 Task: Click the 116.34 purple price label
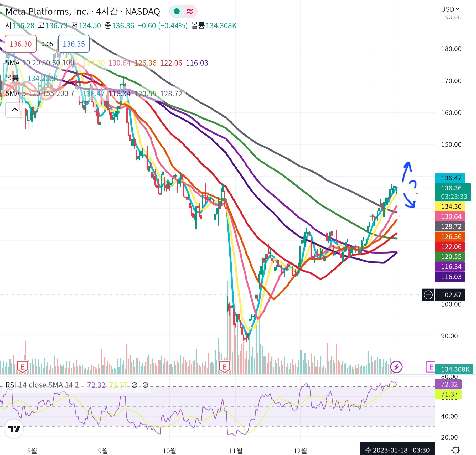pos(450,267)
